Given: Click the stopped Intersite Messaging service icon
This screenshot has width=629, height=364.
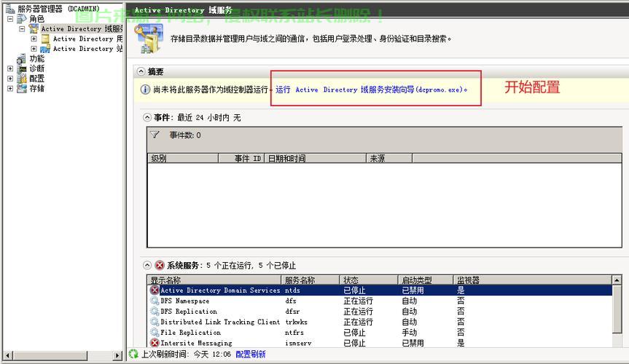Looking at the screenshot, I should [x=155, y=343].
